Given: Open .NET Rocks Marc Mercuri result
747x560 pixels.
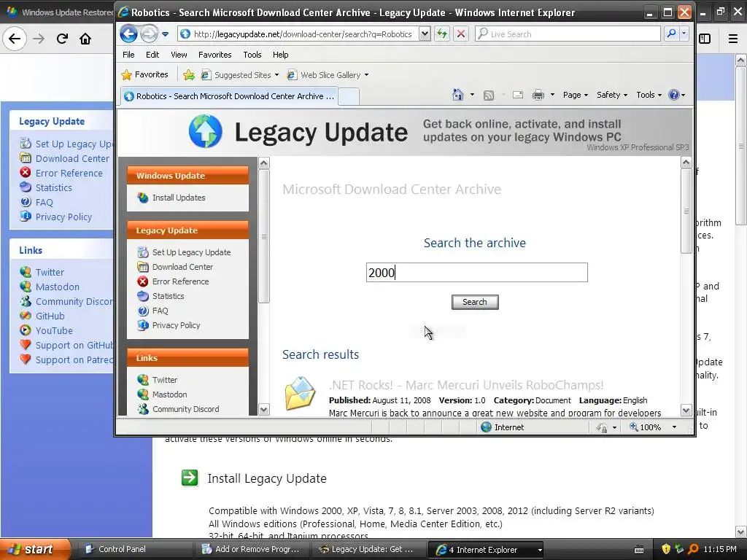Looking at the screenshot, I should tap(466, 385).
